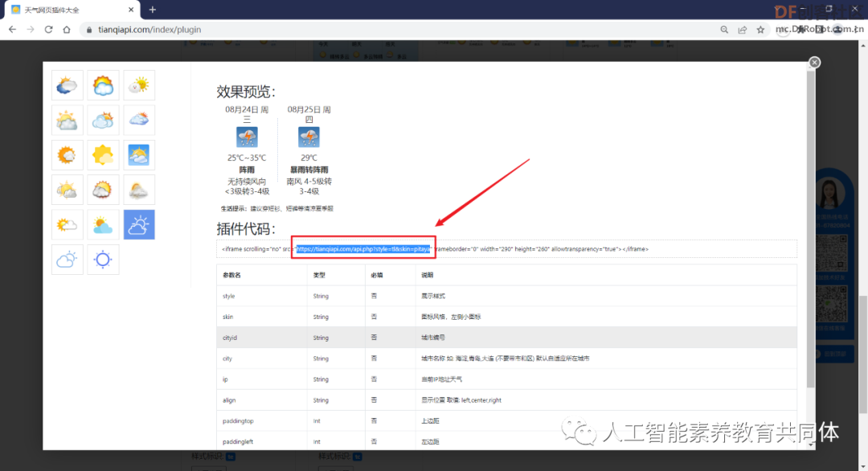Select the dark blue cloud sun skin icon
The width and height of the screenshot is (868, 471).
tap(67, 85)
